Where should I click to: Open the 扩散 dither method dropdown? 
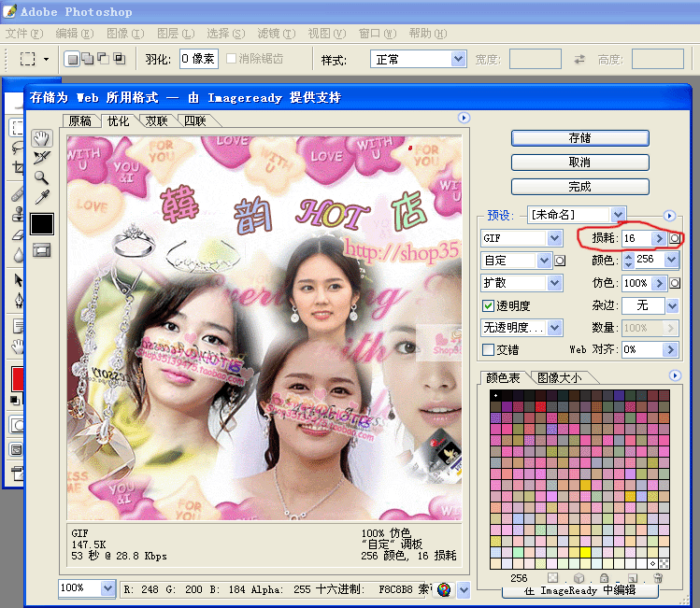coord(521,283)
